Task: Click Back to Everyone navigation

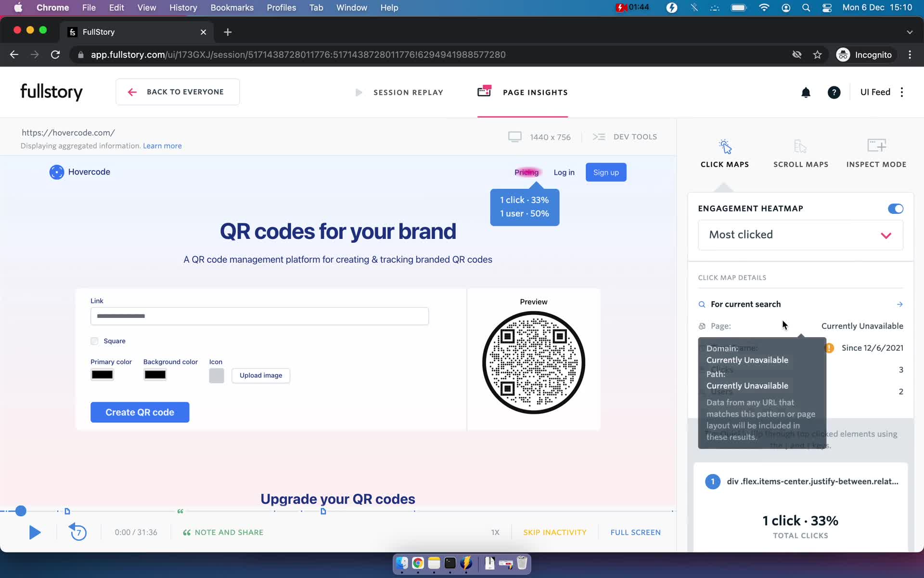Action: click(x=176, y=91)
